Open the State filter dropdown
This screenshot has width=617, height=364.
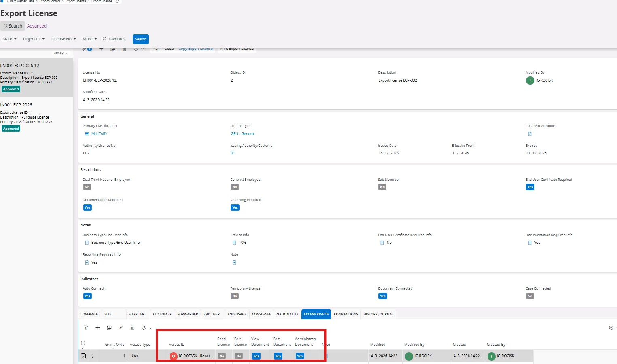pyautogui.click(x=9, y=39)
